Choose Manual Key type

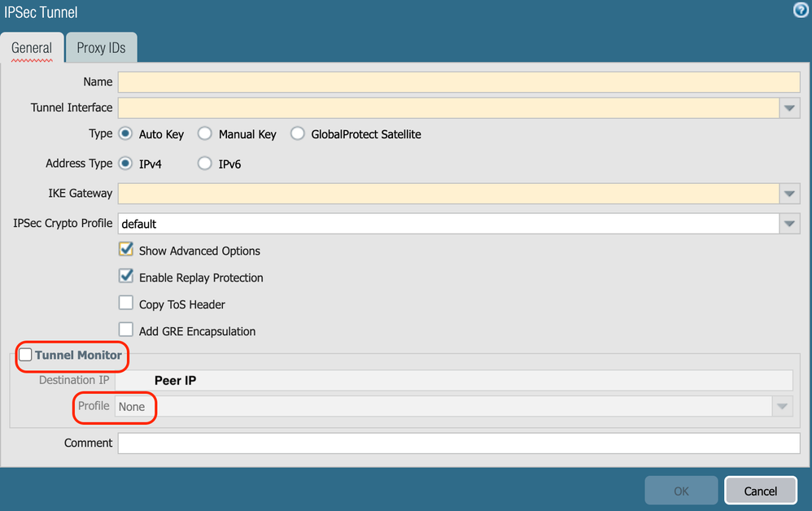click(x=205, y=134)
